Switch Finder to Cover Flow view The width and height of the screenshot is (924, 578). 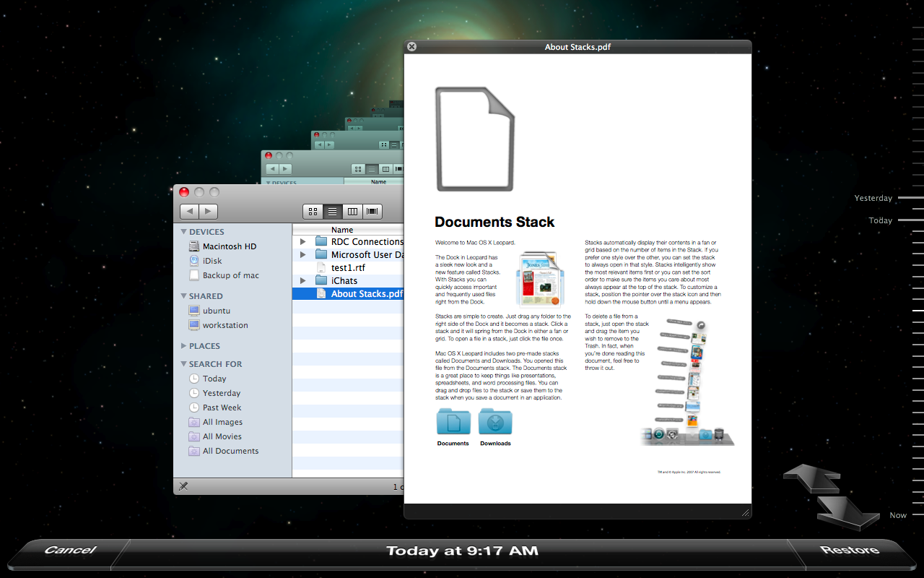pos(372,212)
